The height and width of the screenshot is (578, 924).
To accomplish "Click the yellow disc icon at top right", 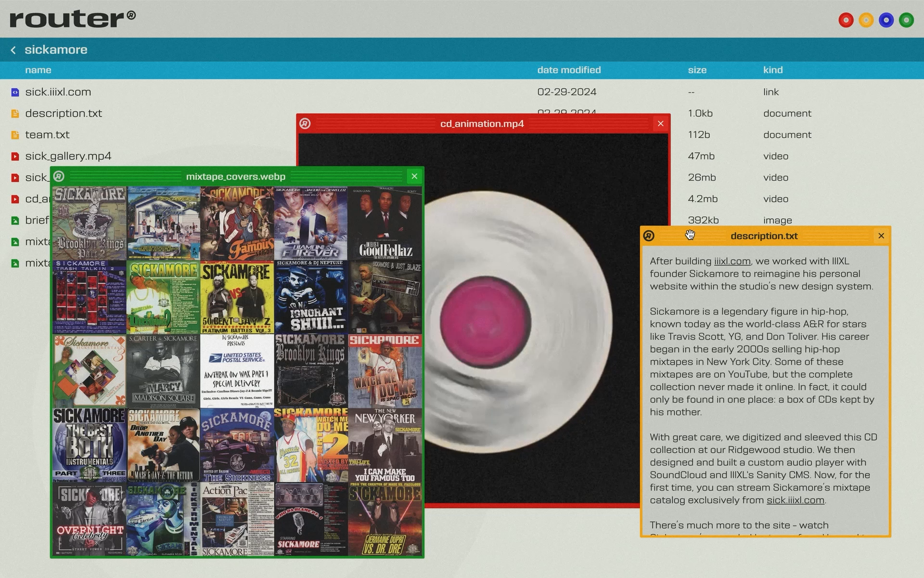I will pos(866,20).
